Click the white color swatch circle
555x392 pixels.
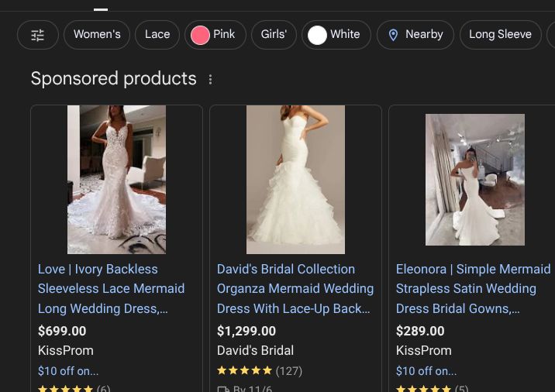pyautogui.click(x=317, y=35)
